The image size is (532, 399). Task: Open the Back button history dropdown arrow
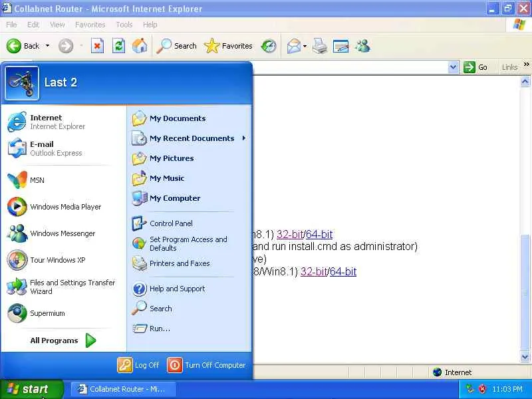pos(47,46)
